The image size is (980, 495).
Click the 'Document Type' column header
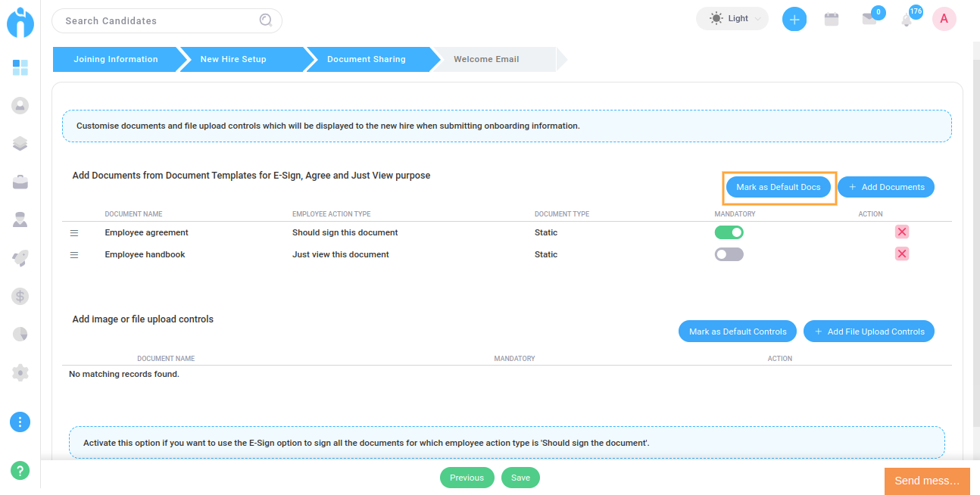click(562, 214)
